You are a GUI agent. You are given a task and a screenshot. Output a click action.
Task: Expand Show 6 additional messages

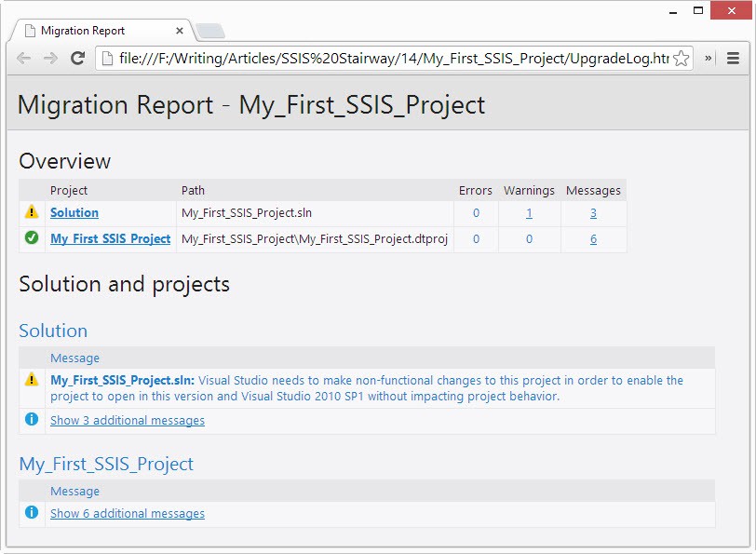click(x=128, y=514)
